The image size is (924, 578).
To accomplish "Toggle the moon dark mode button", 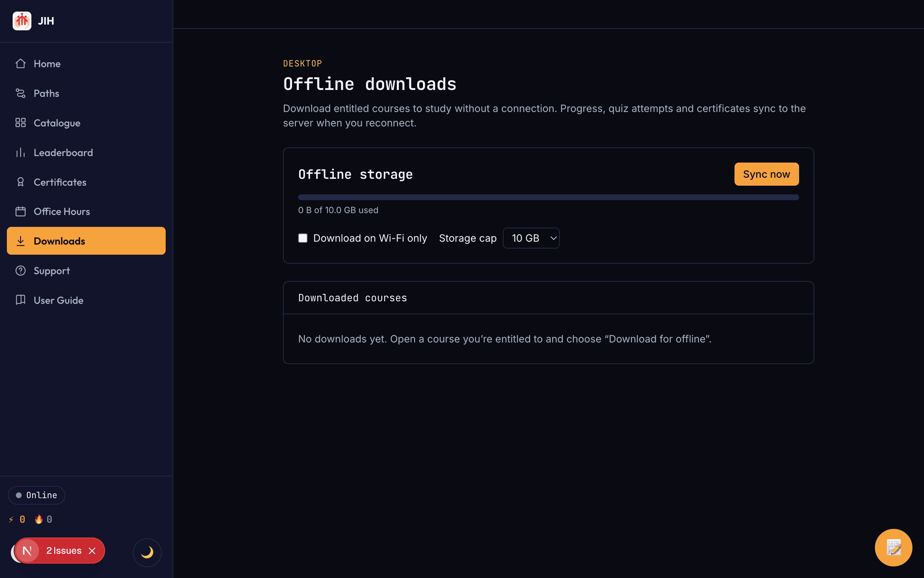I will (147, 552).
